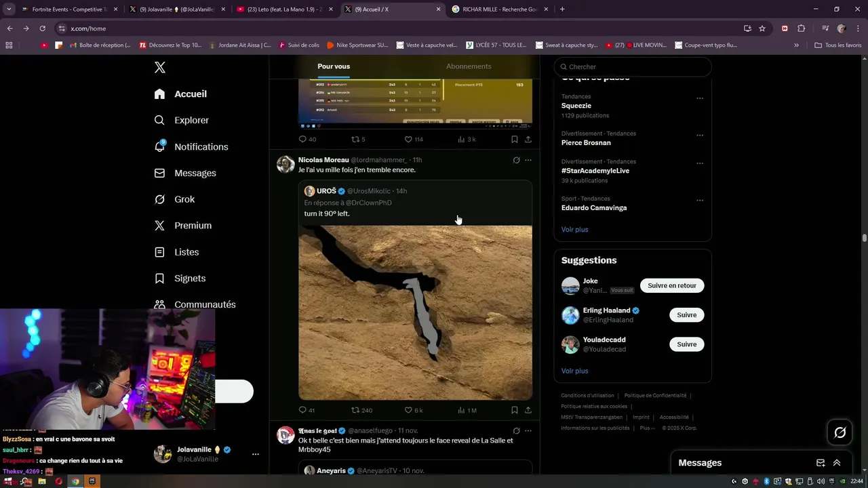This screenshot has height=488, width=868.
Task: Follow Youladecadd
Action: point(686,344)
